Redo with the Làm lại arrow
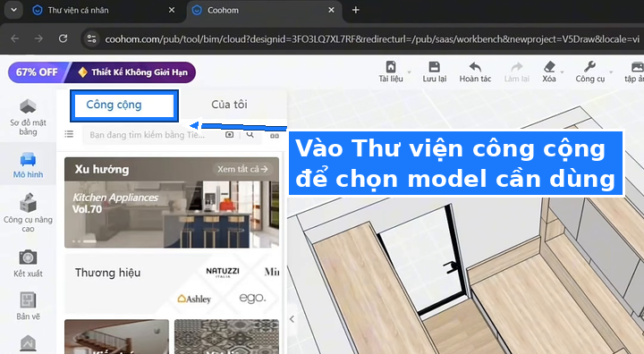 pyautogui.click(x=517, y=66)
